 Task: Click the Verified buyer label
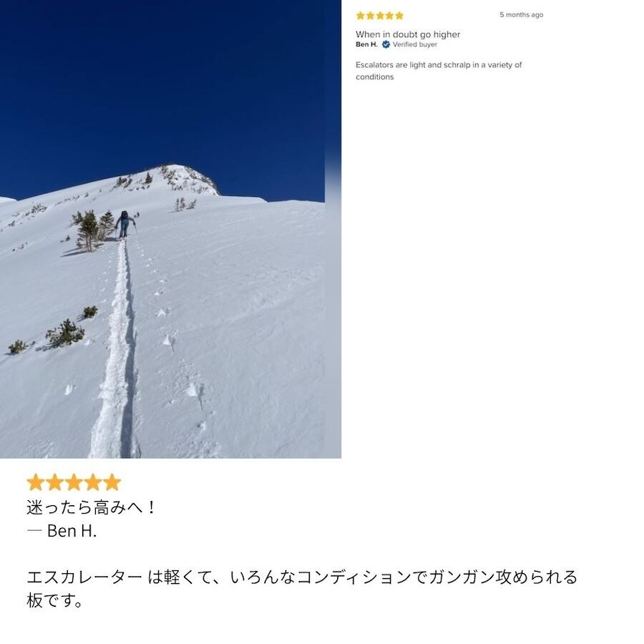(415, 44)
